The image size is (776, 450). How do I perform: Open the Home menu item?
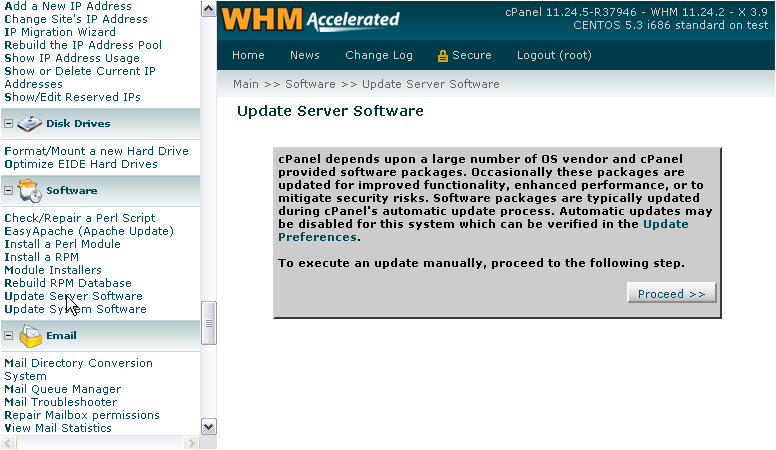(x=248, y=55)
